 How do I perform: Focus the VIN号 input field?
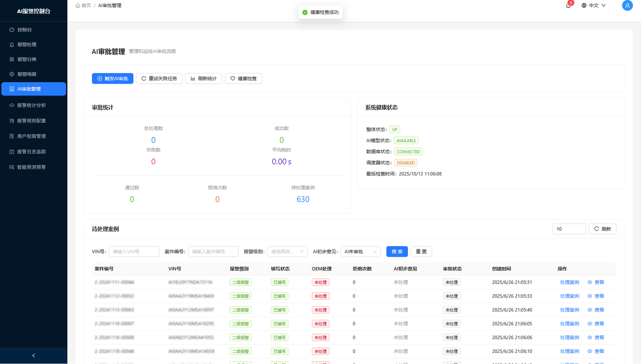click(134, 252)
